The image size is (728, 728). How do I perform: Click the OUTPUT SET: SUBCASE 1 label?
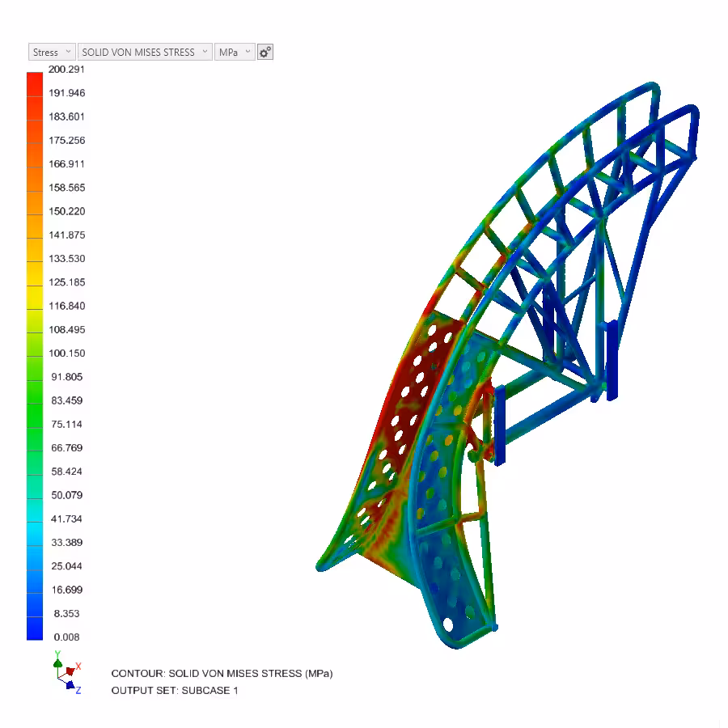tap(175, 691)
